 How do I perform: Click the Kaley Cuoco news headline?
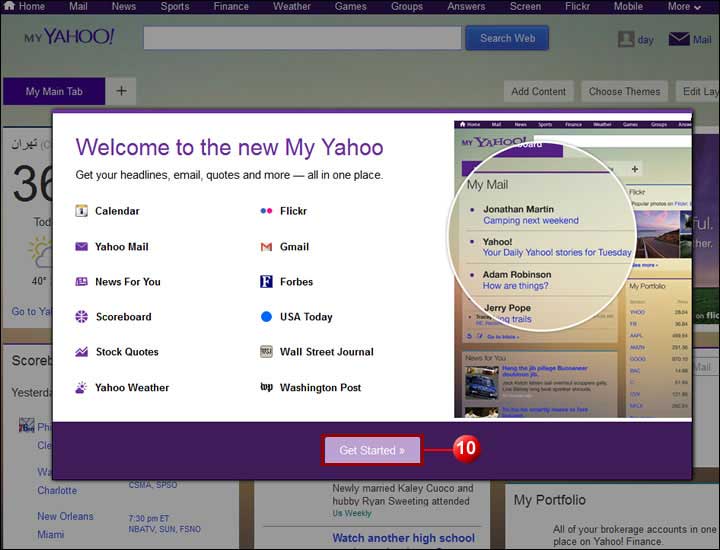403,494
